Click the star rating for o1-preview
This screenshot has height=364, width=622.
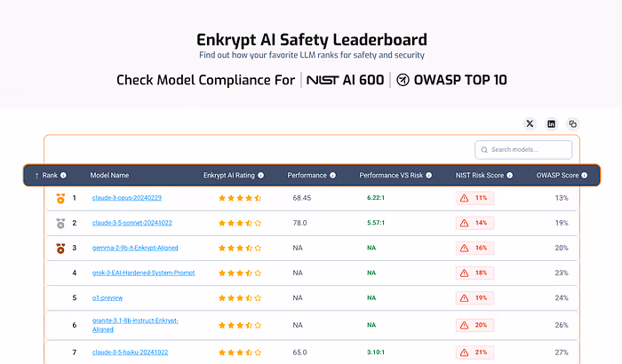pyautogui.click(x=240, y=297)
